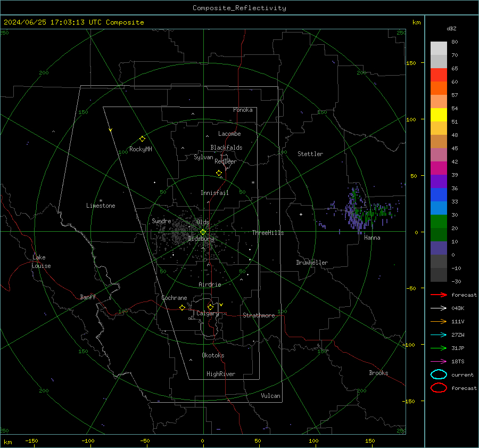Click the Calgary city label
The width and height of the screenshot is (479, 448).
(208, 313)
